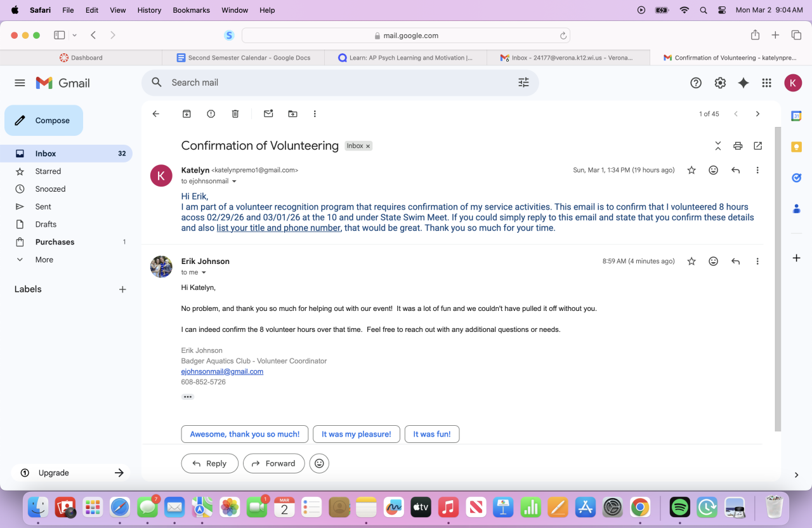Show trimmed content in Erik's message
The height and width of the screenshot is (528, 812).
[187, 397]
